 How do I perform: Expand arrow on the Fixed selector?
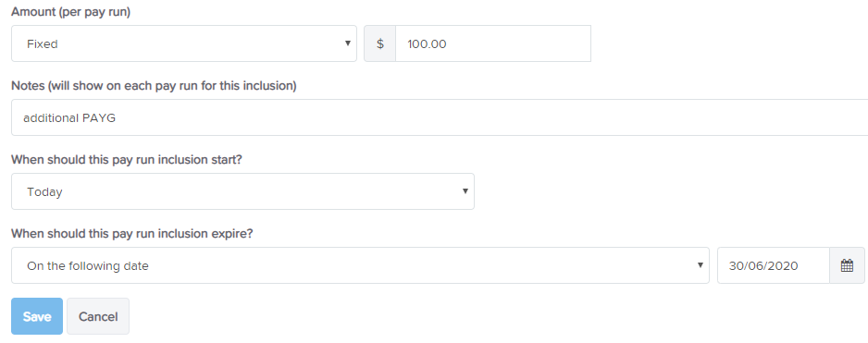[348, 43]
